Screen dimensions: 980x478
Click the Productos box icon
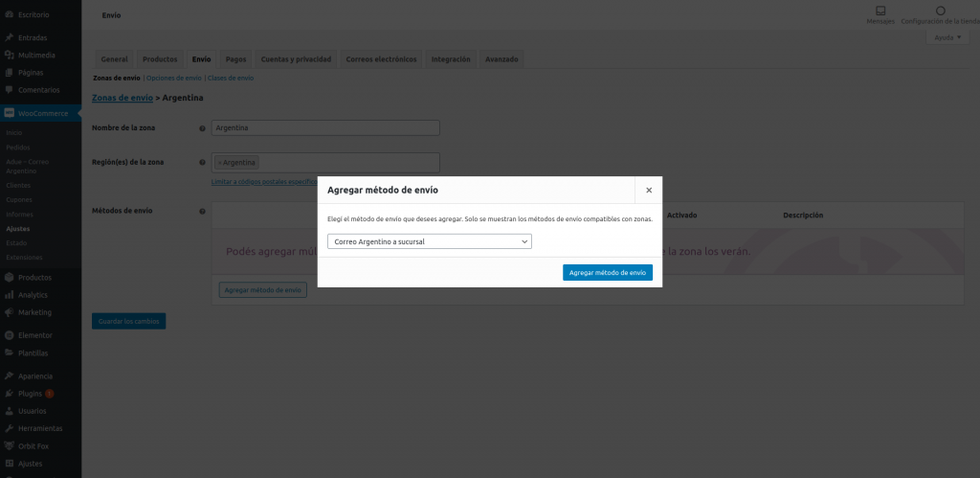click(9, 277)
